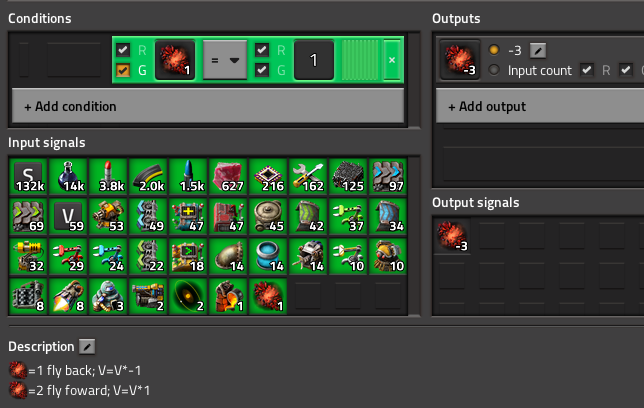Select the constant -3 output radio button

pos(494,50)
